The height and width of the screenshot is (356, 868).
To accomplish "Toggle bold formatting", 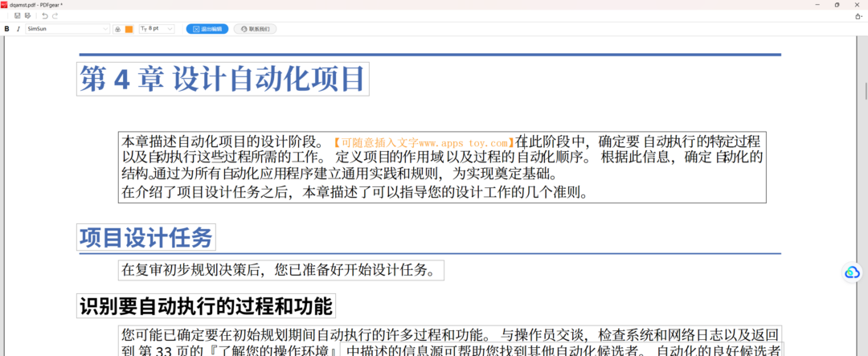I will (x=7, y=29).
